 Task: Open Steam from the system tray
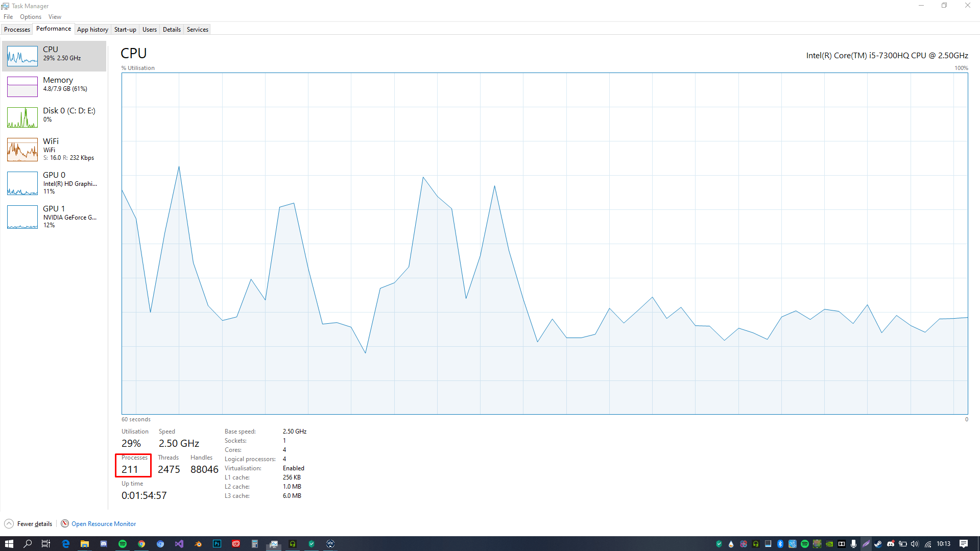(878, 544)
